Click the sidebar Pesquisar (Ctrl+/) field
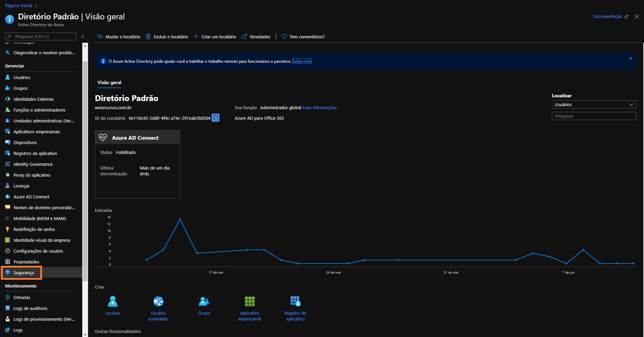Viewport: 644px width, 337px height. (x=41, y=36)
